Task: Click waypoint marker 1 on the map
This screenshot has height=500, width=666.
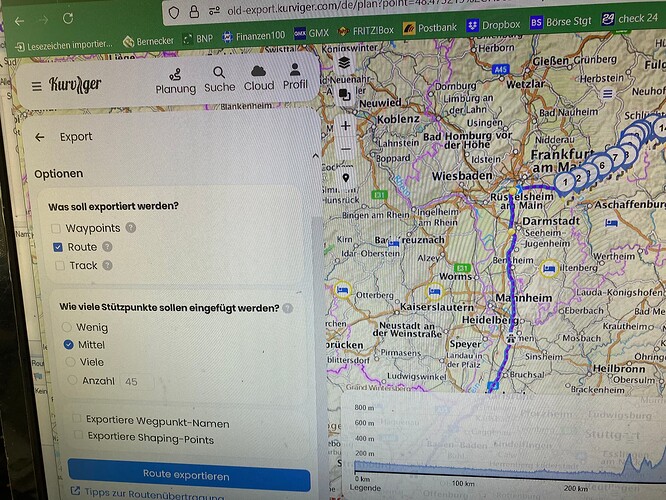Action: pyautogui.click(x=564, y=183)
